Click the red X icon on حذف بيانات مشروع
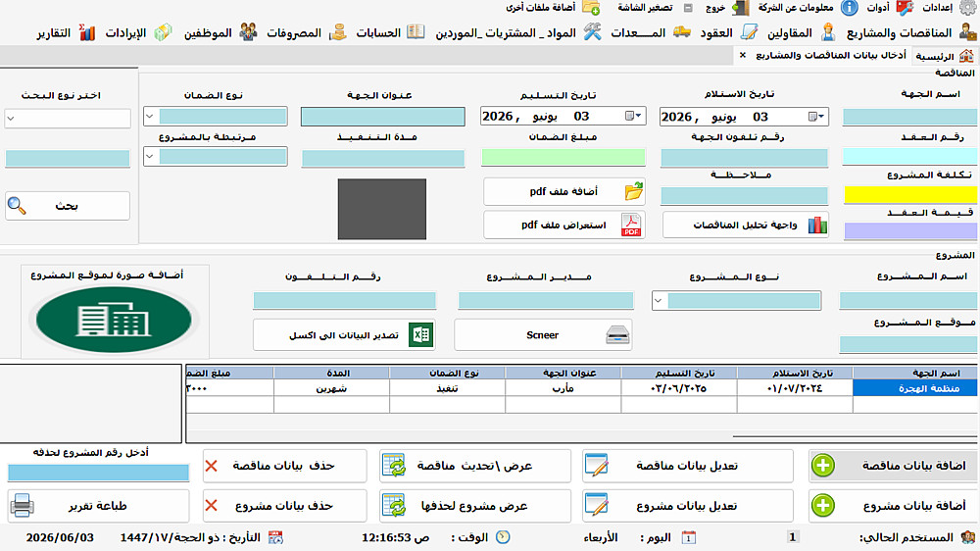 pos(212,505)
